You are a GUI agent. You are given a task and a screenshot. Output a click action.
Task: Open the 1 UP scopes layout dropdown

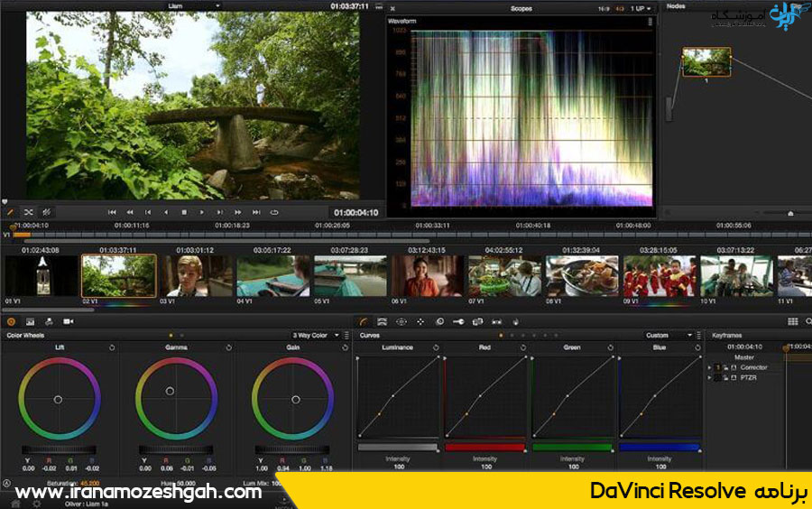click(x=641, y=9)
